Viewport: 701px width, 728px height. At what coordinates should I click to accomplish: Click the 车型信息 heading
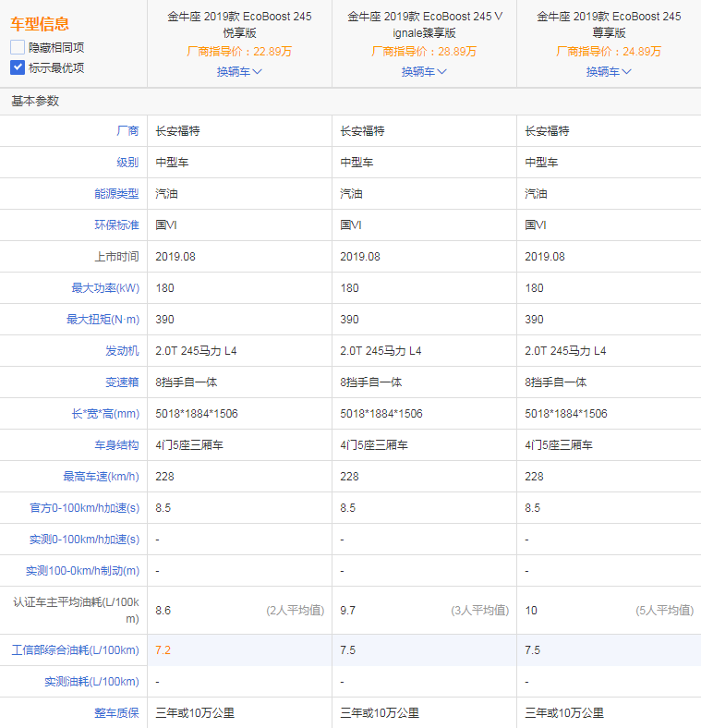40,24
